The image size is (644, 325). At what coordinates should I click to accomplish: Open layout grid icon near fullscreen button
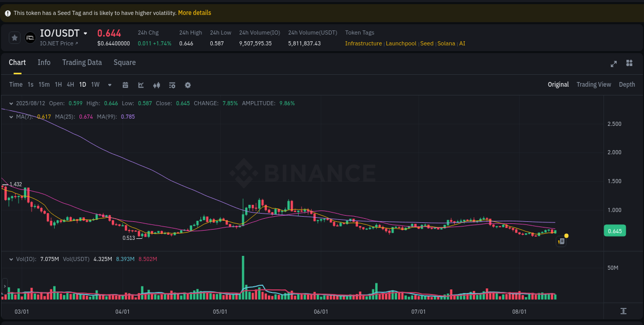pos(629,63)
